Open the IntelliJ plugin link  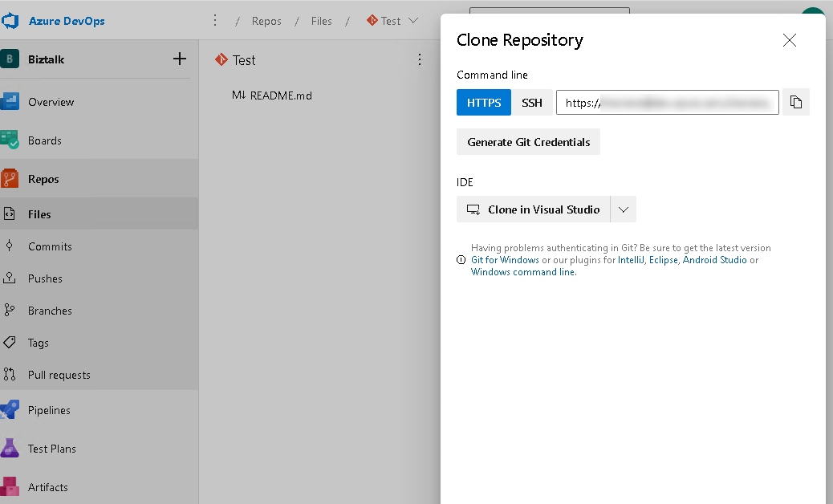point(631,260)
